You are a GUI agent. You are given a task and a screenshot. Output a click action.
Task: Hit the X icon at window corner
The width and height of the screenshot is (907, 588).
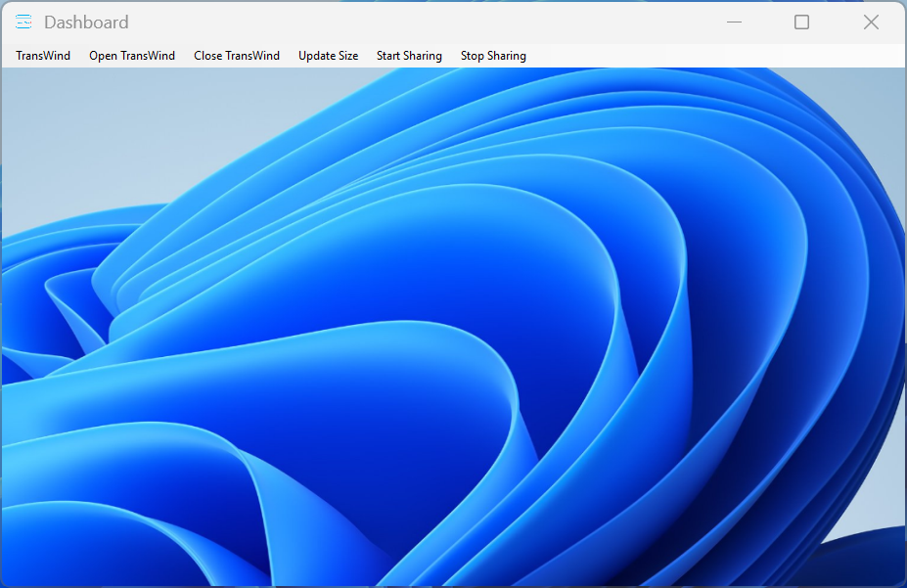coord(870,23)
